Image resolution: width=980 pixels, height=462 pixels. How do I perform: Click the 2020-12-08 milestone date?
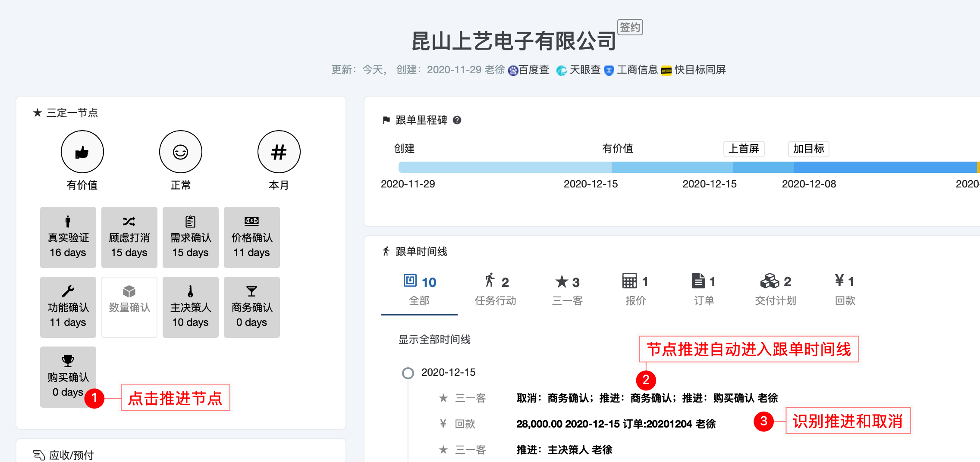[809, 184]
